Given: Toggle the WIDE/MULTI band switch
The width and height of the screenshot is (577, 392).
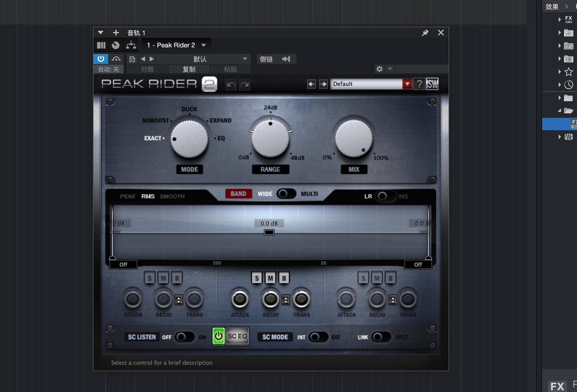Looking at the screenshot, I should 286,194.
